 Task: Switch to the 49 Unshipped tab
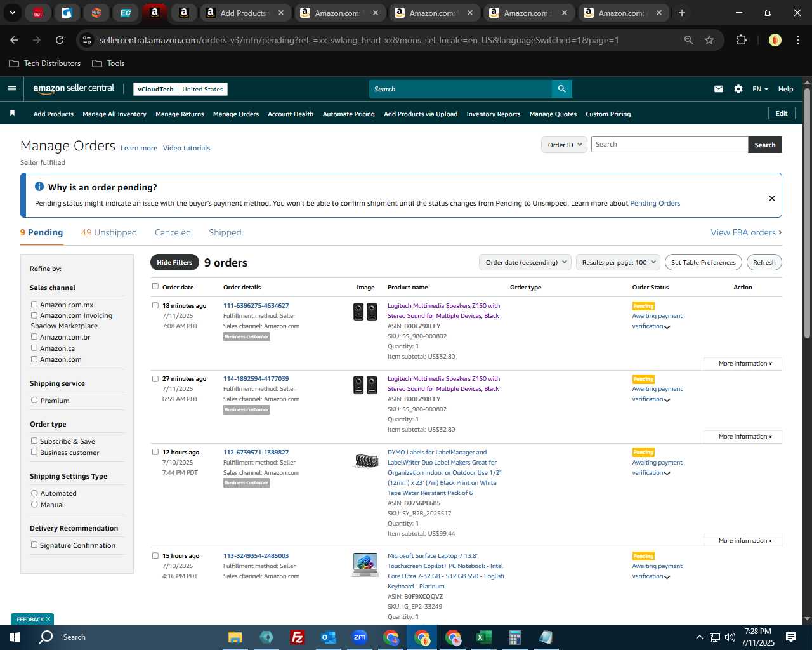108,232
